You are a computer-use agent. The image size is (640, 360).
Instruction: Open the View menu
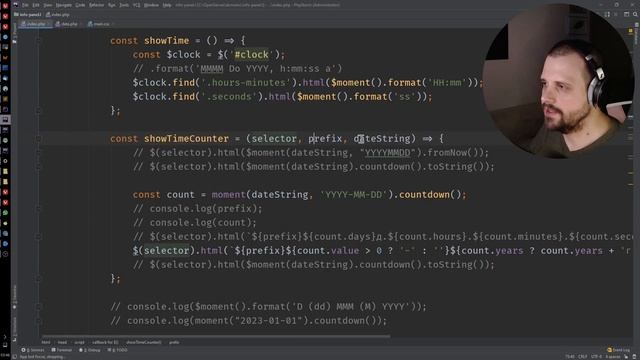(48, 5)
